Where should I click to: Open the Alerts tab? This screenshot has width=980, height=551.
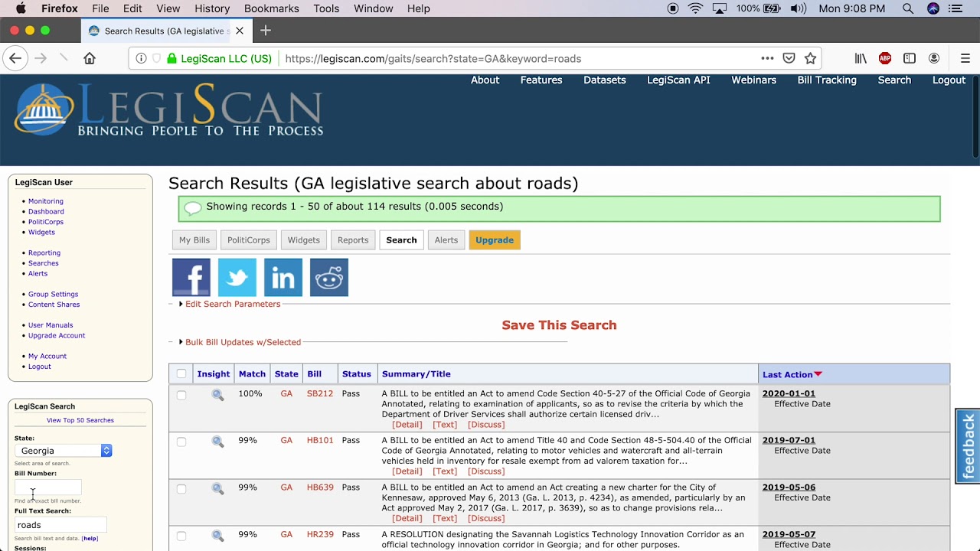[x=446, y=240]
